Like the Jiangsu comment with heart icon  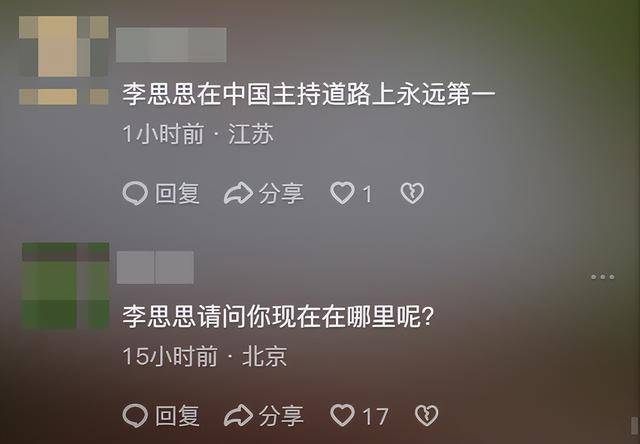pos(342,193)
